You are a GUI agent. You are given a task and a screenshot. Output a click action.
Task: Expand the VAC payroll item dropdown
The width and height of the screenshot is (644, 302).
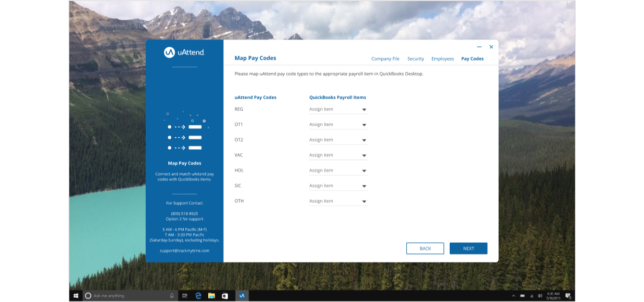coord(338,156)
